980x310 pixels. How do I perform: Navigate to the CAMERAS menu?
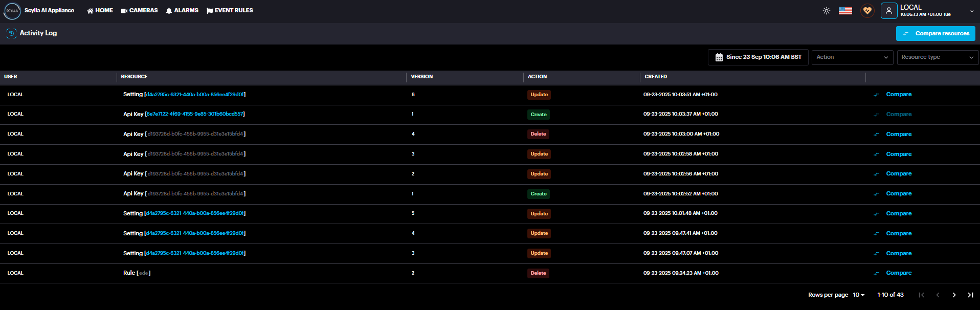tap(139, 11)
